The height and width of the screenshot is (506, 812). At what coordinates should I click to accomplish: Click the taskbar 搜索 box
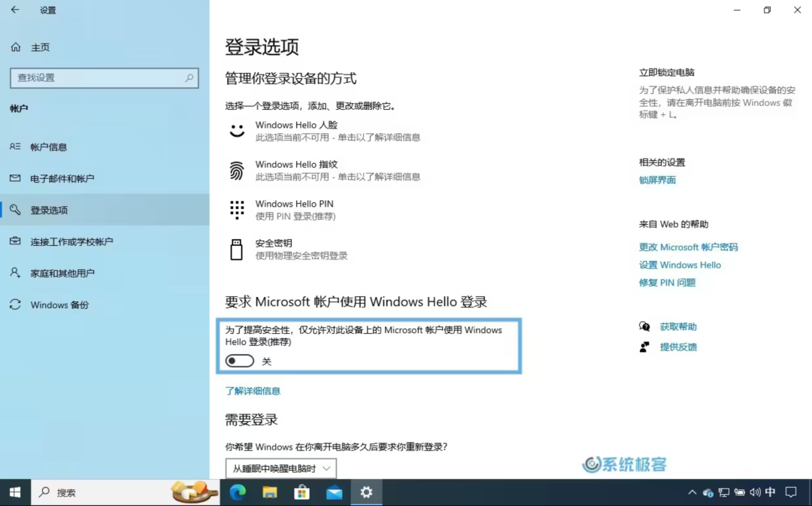[x=126, y=492]
